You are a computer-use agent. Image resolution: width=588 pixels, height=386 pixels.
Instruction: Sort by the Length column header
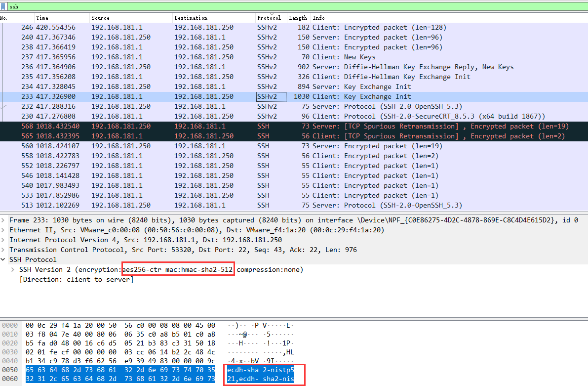299,18
